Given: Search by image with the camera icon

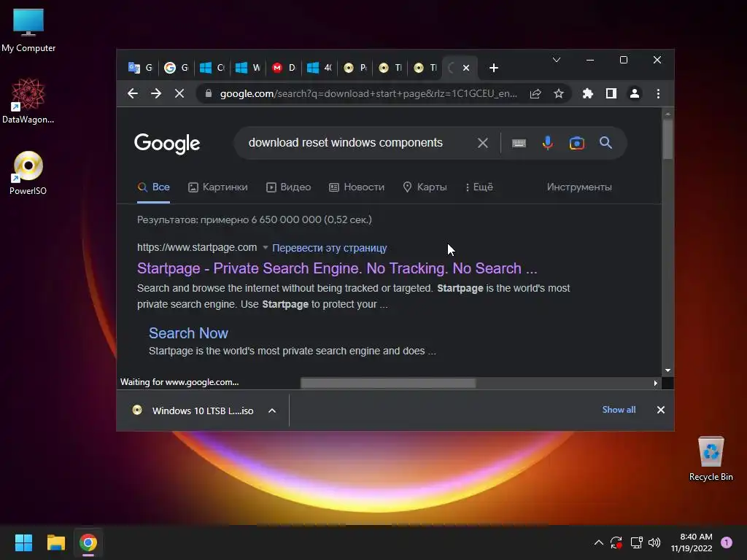Looking at the screenshot, I should (x=576, y=143).
